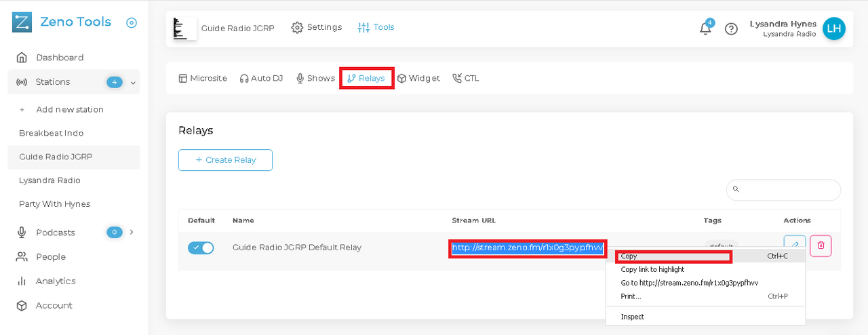Open the Tools tab
Viewport: 868px width, 335px height.
[376, 27]
